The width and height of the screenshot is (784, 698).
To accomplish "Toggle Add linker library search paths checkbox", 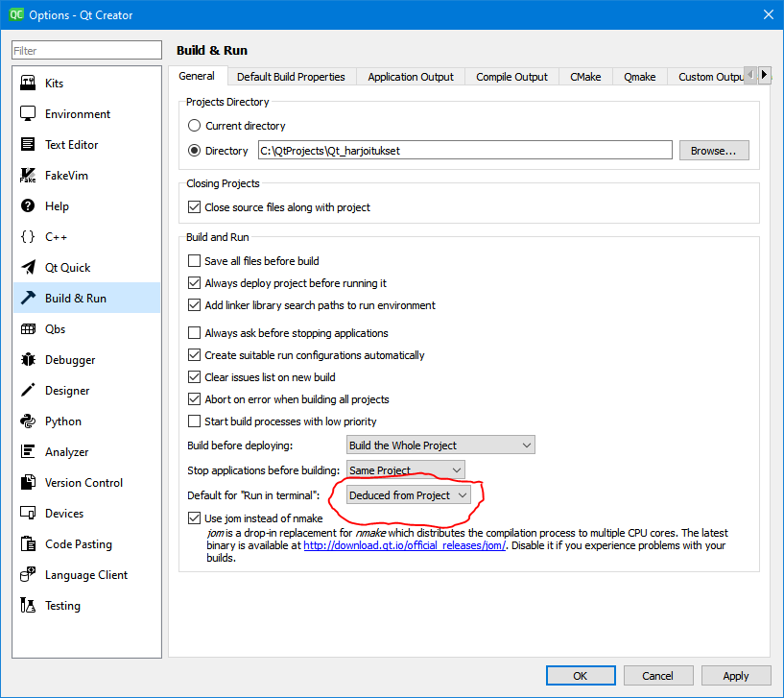I will point(194,305).
